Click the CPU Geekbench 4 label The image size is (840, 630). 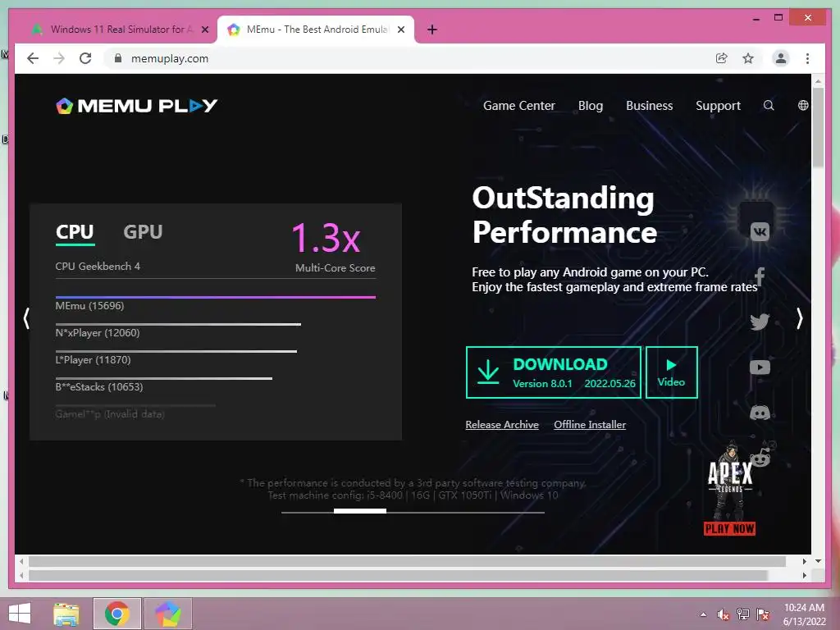tap(98, 267)
